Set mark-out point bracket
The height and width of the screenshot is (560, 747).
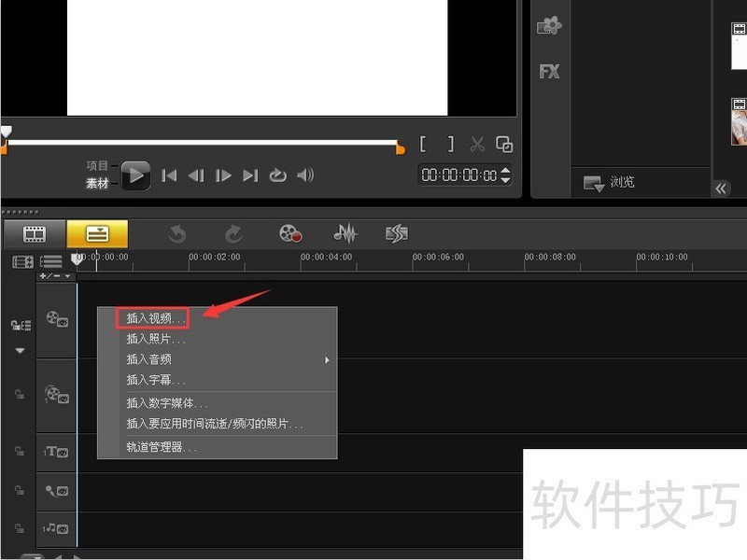pos(451,144)
